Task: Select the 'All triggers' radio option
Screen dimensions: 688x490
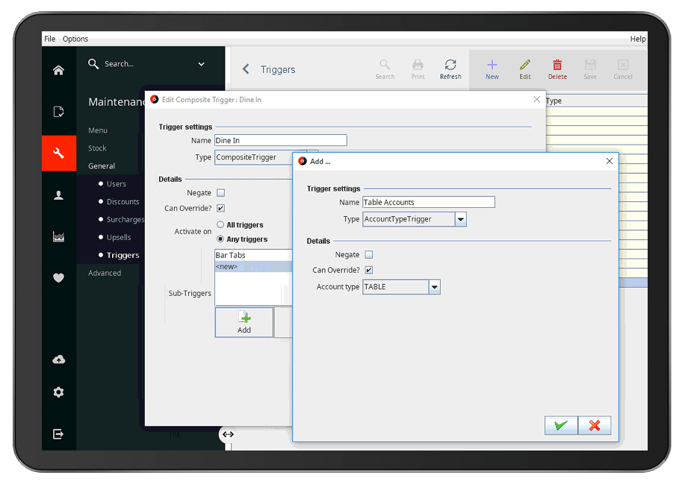Action: point(221,225)
